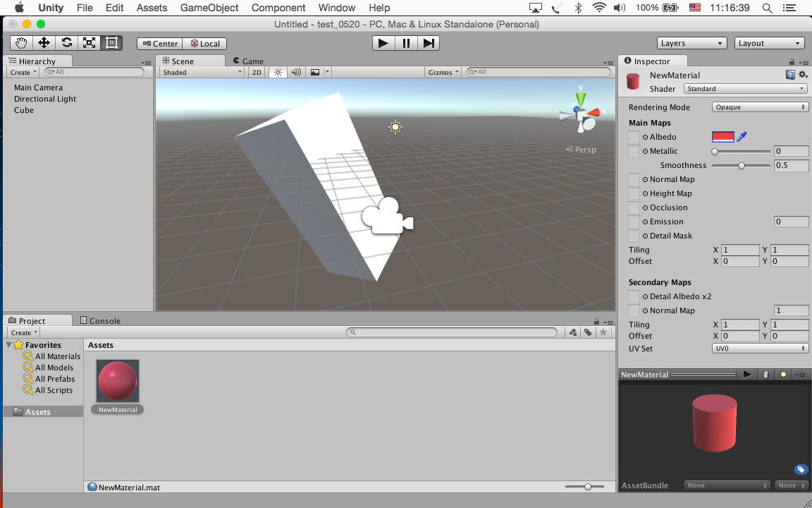
Task: Toggle 2D view mode in Scene
Action: pos(257,72)
